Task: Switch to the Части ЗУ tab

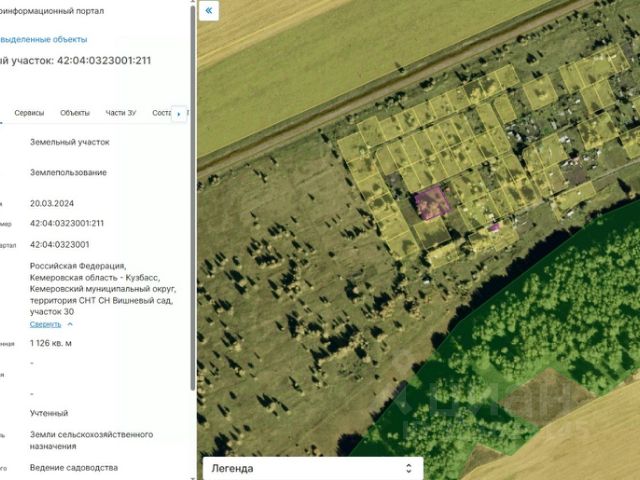Action: click(x=121, y=113)
